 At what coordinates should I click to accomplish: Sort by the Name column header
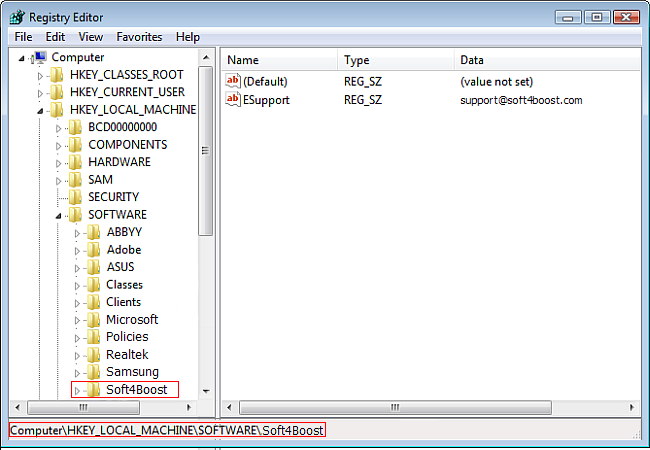click(279, 60)
